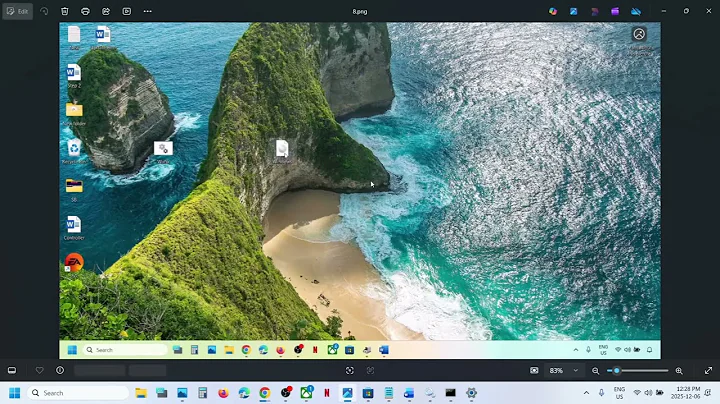The width and height of the screenshot is (720, 404).
Task: Open the three-dot more options menu
Action: (147, 11)
